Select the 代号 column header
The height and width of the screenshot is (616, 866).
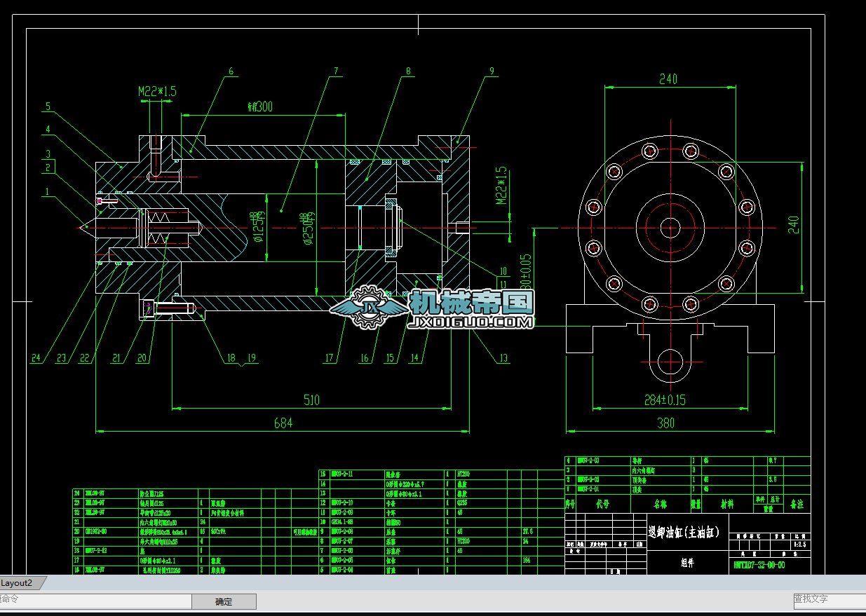[602, 504]
